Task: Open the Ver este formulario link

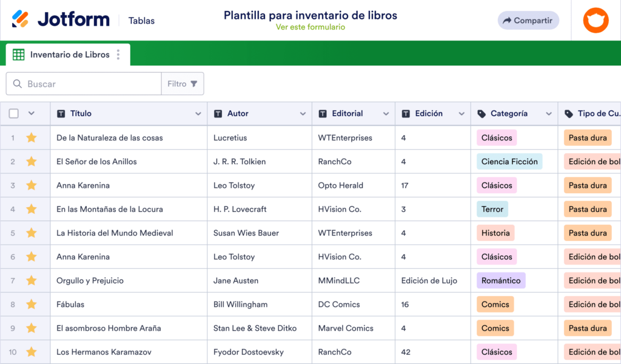Action: click(x=310, y=27)
